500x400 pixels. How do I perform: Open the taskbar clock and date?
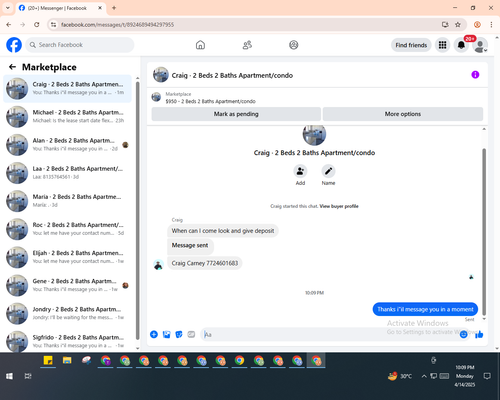pos(465,376)
